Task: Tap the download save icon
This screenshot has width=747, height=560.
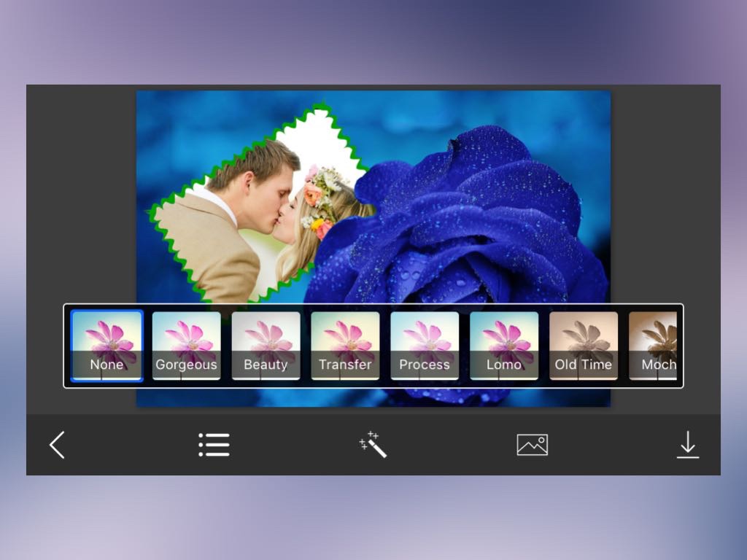Action: pyautogui.click(x=687, y=445)
